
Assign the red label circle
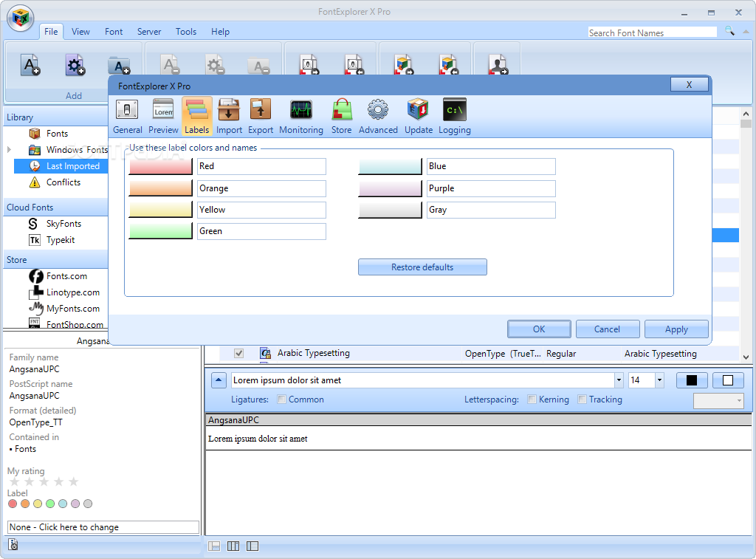13,504
